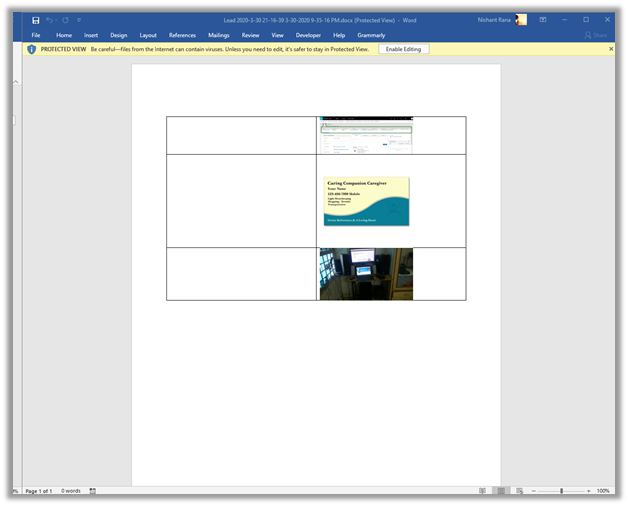Click the Undo arrow icon
Image resolution: width=628 pixels, height=506 pixels.
(x=49, y=20)
